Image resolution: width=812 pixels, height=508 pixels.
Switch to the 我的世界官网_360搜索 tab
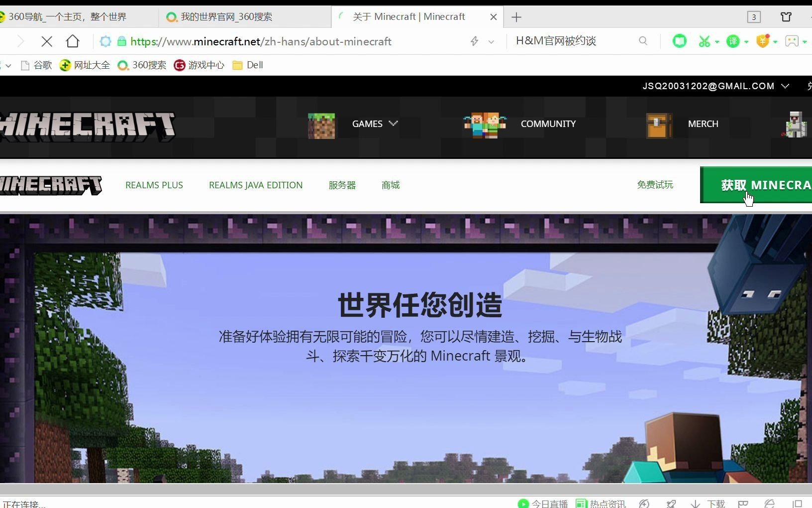[245, 16]
